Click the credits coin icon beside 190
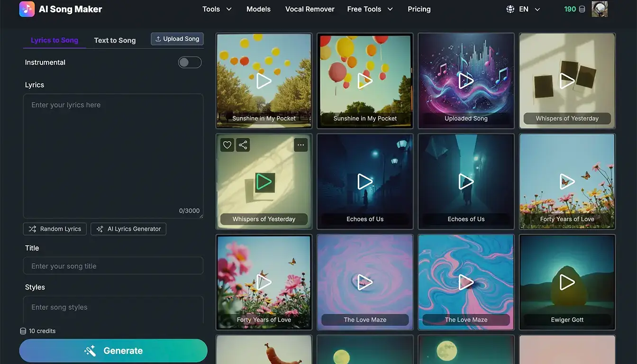This screenshot has width=637, height=364. (x=582, y=9)
